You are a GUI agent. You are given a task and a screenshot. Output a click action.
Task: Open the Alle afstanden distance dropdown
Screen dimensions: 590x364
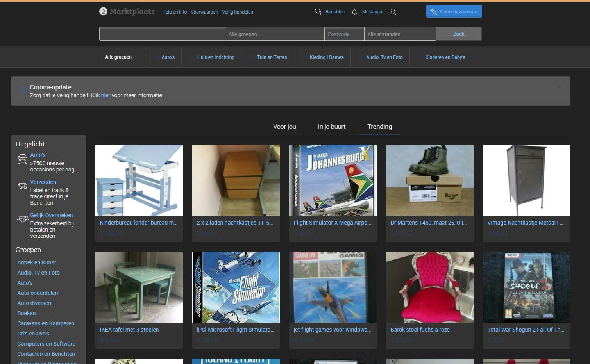(400, 34)
